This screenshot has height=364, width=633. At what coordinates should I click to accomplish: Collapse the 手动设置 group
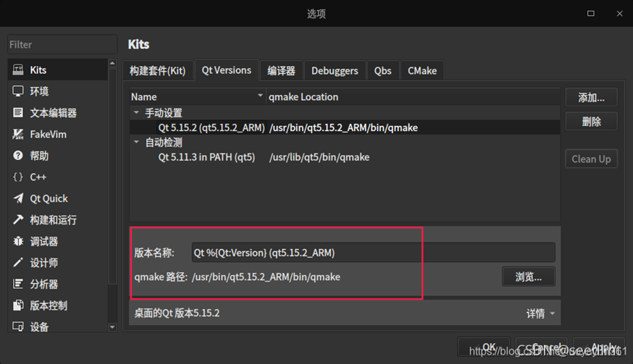[136, 113]
